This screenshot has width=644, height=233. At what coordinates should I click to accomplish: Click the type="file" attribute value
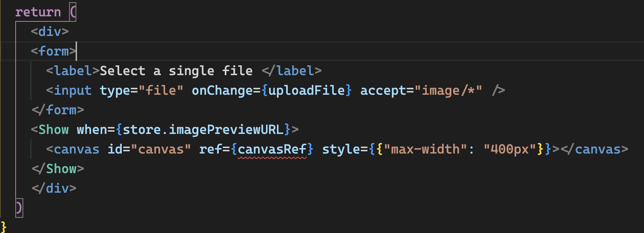[161, 90]
